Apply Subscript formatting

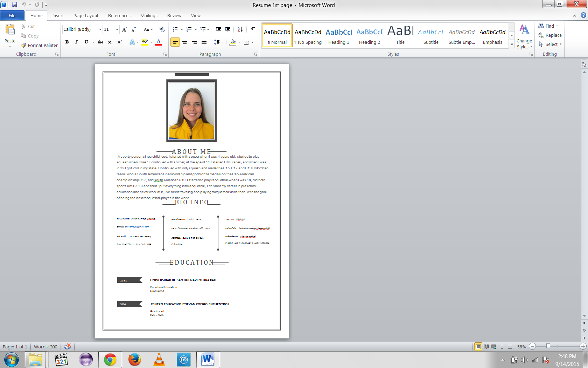(110, 42)
